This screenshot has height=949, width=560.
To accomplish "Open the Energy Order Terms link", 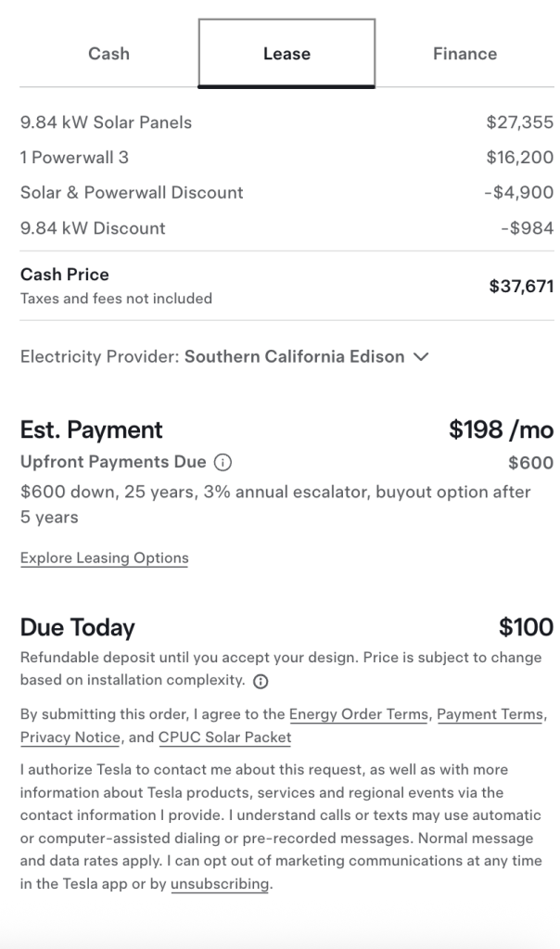I will click(x=359, y=714).
